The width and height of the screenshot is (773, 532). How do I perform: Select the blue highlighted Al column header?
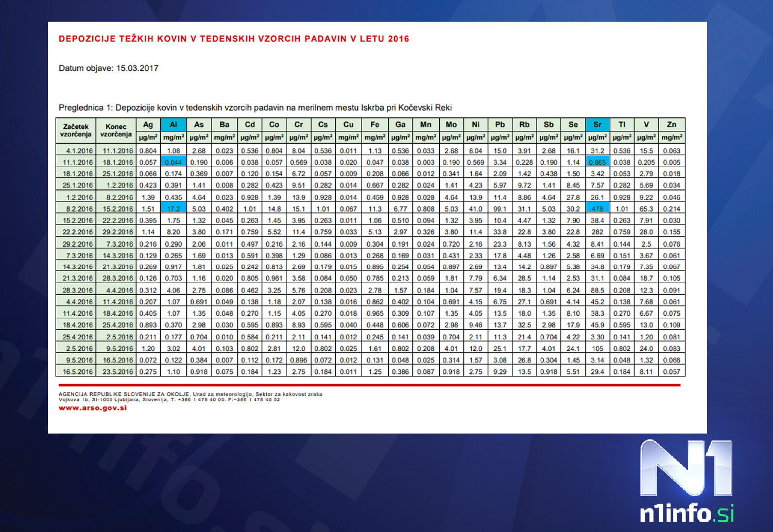coord(173,125)
